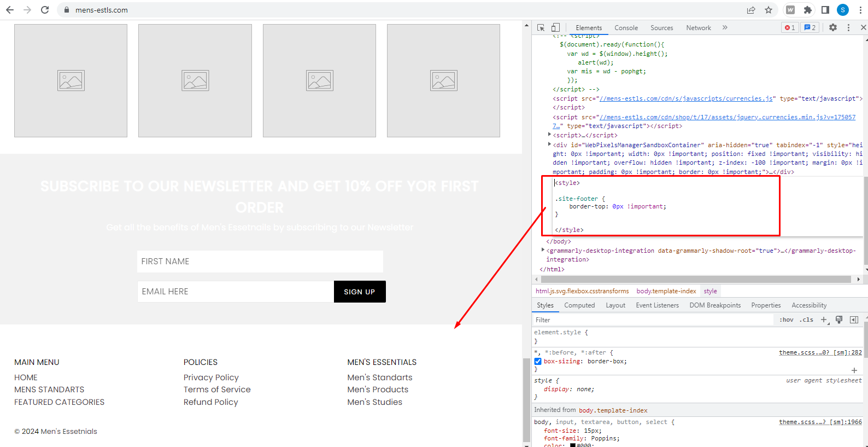Reload the mens-estls.com page
The image size is (868, 447).
point(45,10)
